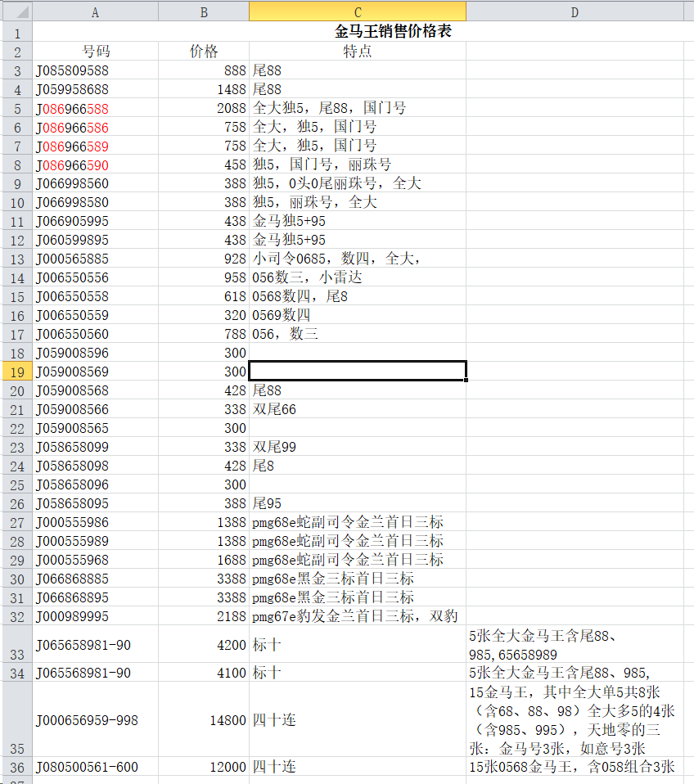Screen dimensions: 694x784
Task: Click price cell 1688
Action: (x=204, y=560)
